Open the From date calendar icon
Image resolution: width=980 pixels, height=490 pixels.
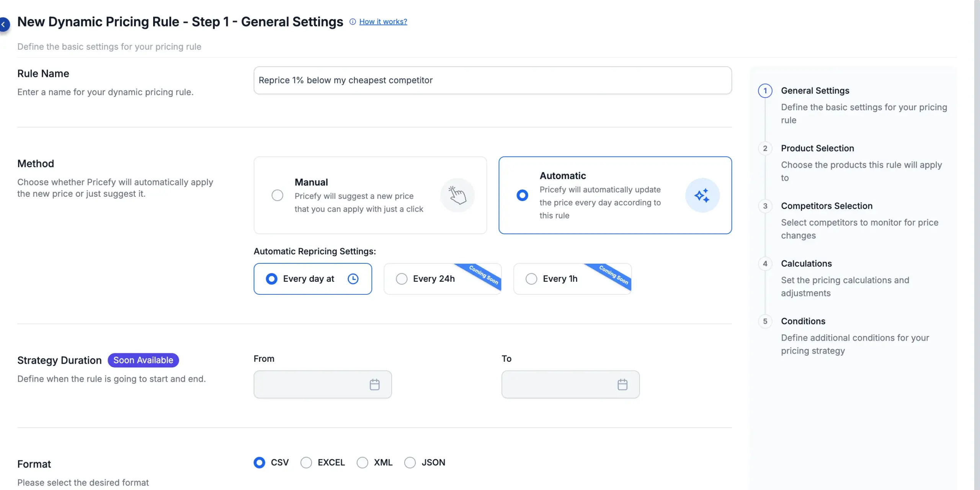click(375, 384)
